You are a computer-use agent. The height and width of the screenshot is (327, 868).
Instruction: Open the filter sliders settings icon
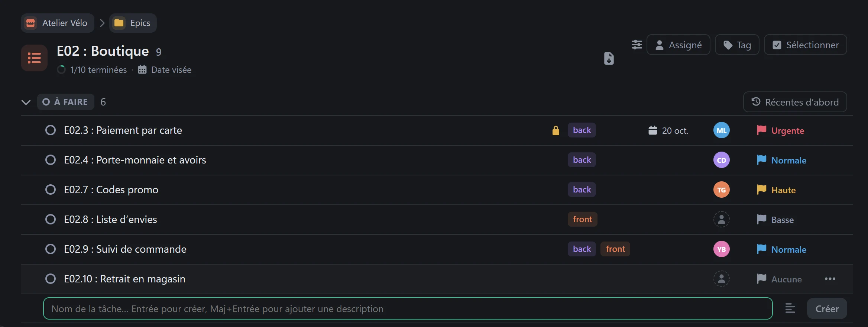[637, 45]
